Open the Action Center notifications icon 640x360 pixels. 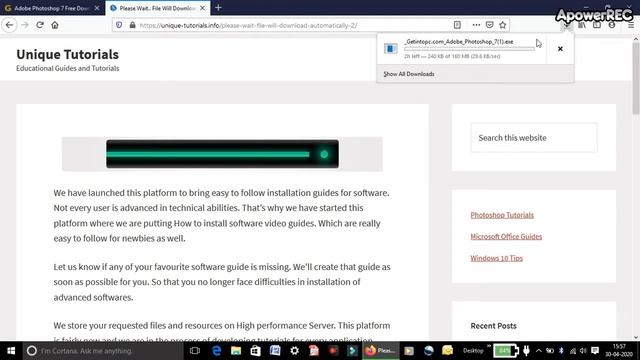[595, 351]
